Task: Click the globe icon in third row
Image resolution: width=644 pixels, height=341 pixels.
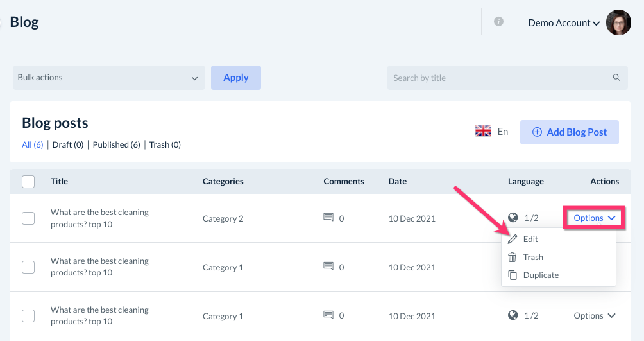Action: click(513, 315)
